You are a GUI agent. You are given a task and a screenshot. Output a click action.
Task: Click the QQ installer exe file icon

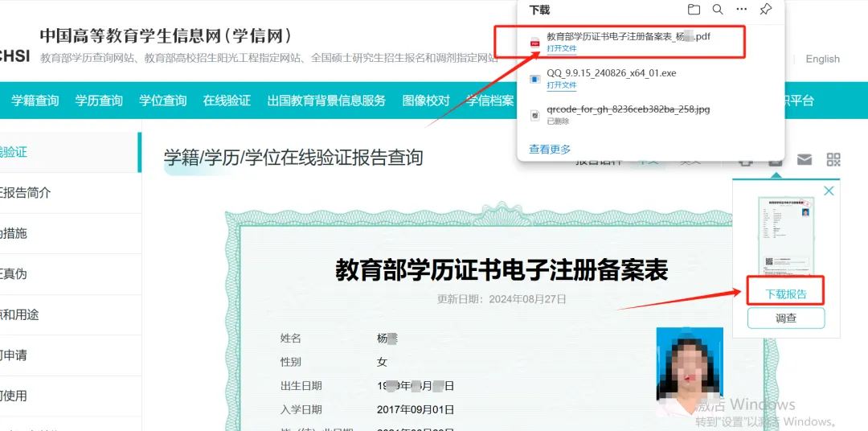534,80
